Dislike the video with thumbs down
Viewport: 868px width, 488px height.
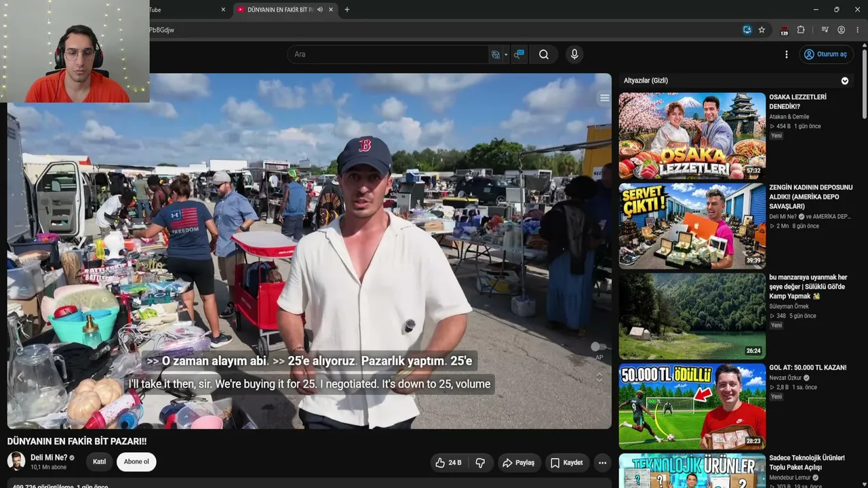(480, 463)
